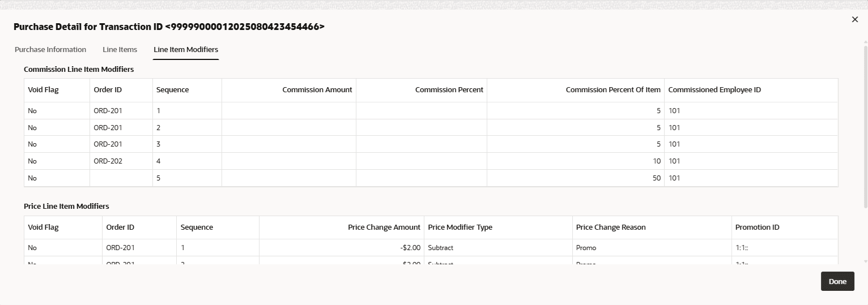This screenshot has width=868, height=305.
Task: Click promotion ID 1:1:: in the first row
Action: pyautogui.click(x=742, y=247)
